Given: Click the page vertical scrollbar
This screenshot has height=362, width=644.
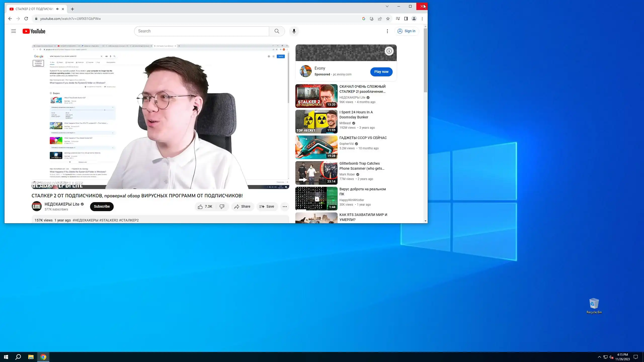Looking at the screenshot, I should (425, 60).
